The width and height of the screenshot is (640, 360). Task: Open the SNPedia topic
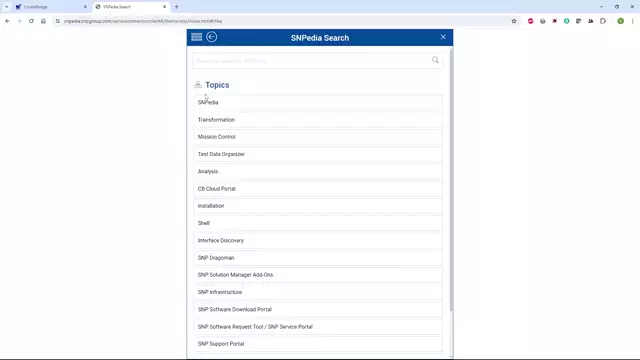[318, 102]
